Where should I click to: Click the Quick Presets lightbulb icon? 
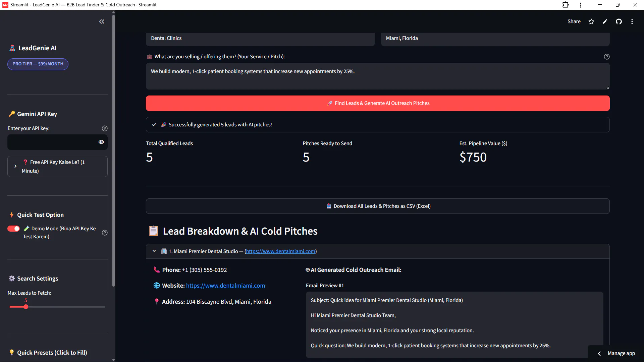[x=12, y=352]
